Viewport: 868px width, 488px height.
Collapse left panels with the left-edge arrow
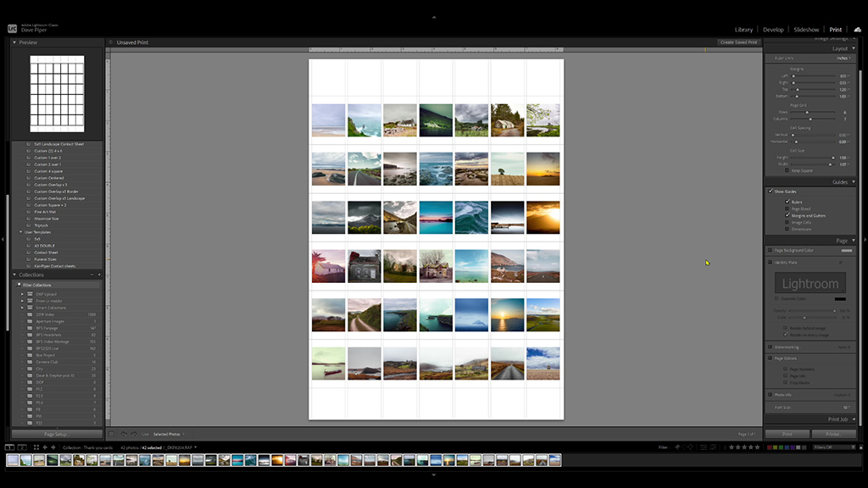[x=3, y=239]
